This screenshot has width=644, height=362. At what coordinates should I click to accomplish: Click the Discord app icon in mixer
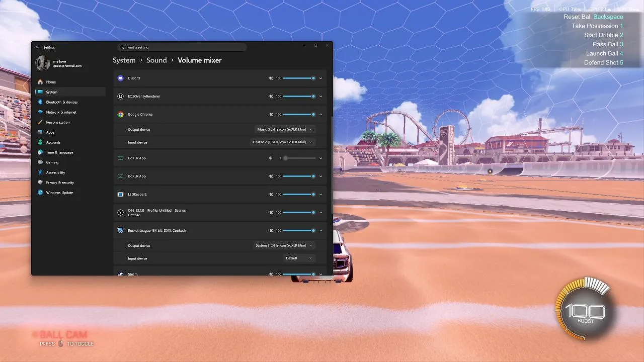coord(120,78)
